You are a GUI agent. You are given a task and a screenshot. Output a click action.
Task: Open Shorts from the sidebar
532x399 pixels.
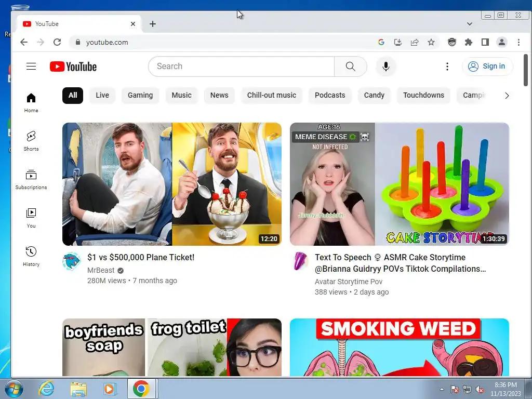coord(31,141)
